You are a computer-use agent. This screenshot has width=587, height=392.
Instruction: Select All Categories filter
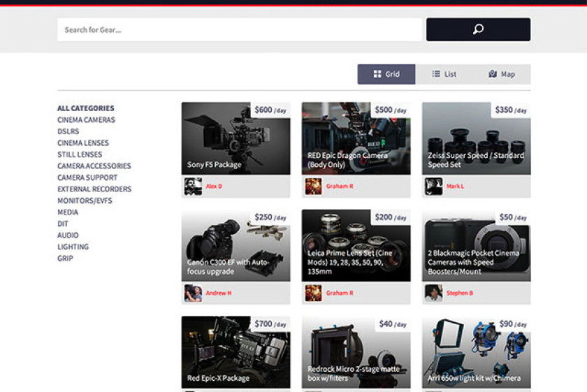coord(86,108)
